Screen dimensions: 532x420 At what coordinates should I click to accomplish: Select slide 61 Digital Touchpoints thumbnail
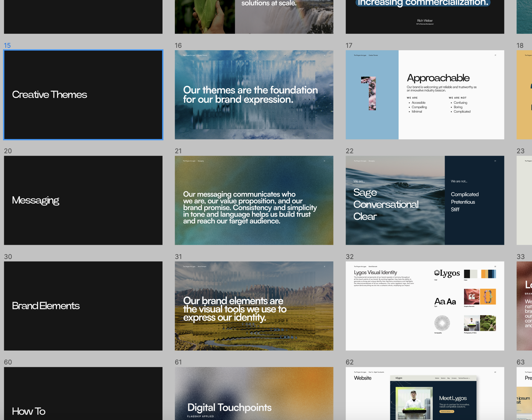pyautogui.click(x=254, y=394)
